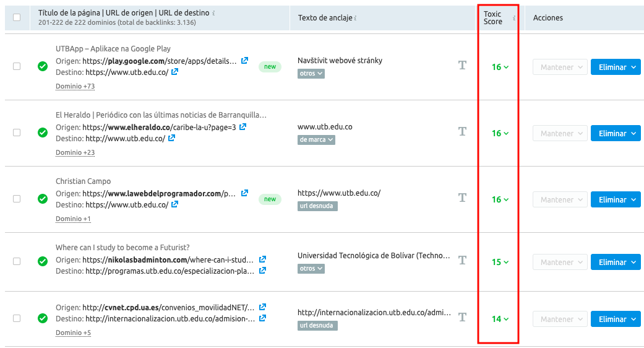This screenshot has height=348, width=644.
Task: Open 'de marca' anchor type dropdown
Action: (x=316, y=140)
